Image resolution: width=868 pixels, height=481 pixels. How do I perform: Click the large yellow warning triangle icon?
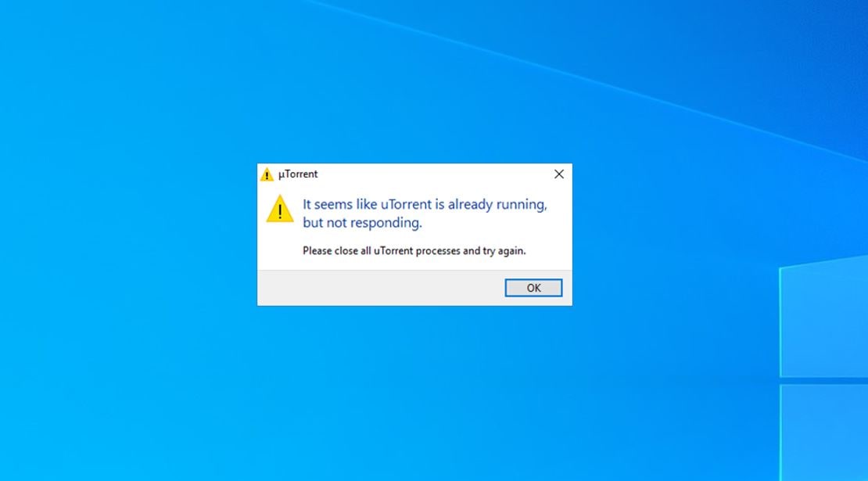point(280,209)
